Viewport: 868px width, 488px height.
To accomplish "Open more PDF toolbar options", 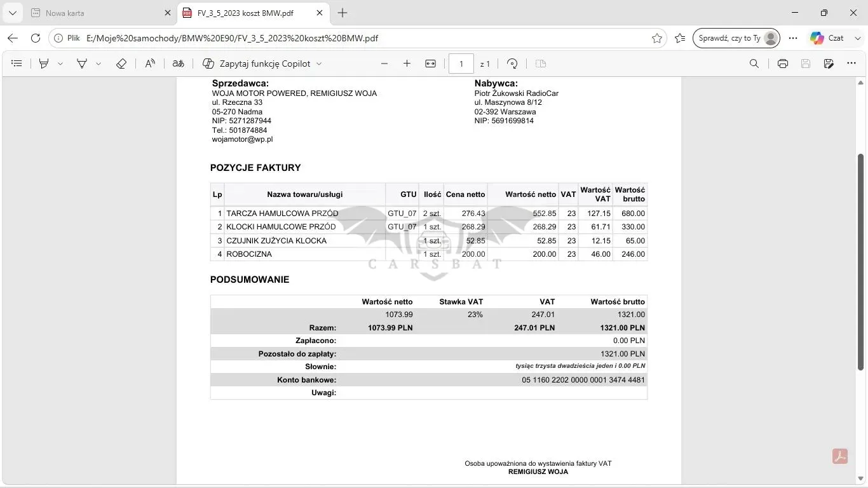I will pyautogui.click(x=851, y=64).
